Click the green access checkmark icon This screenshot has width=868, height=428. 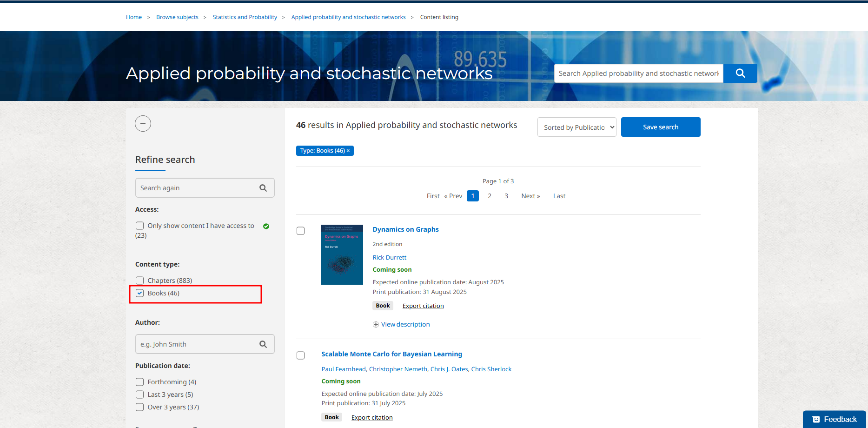(x=266, y=226)
